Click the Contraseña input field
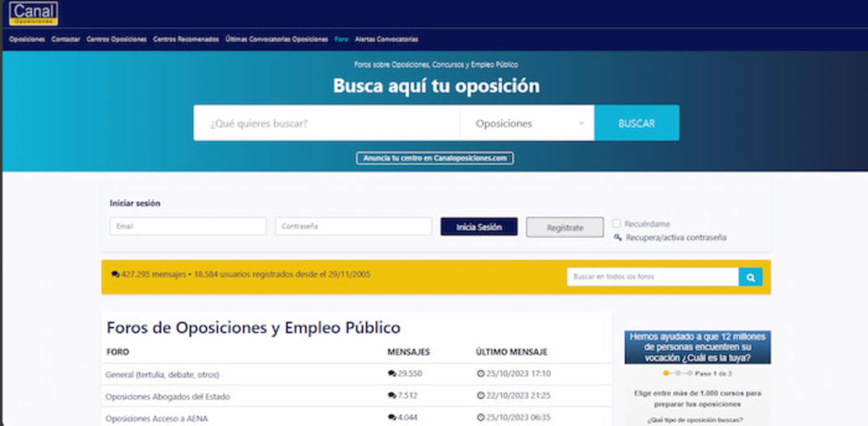This screenshot has width=868, height=426. click(353, 226)
